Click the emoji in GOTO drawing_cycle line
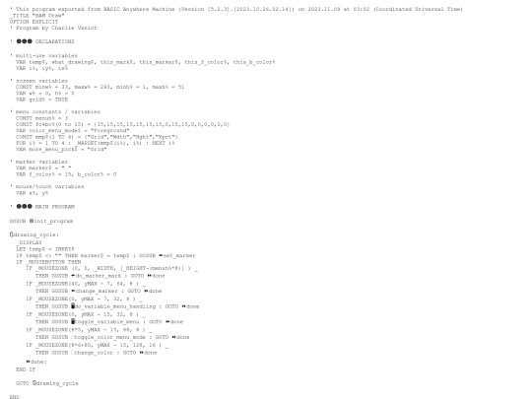Viewport: 532px width, 399px height. click(34, 383)
